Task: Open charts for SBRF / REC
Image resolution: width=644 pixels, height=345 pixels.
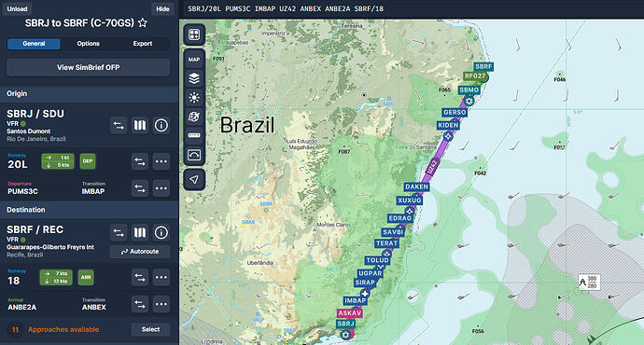Action: [140, 233]
